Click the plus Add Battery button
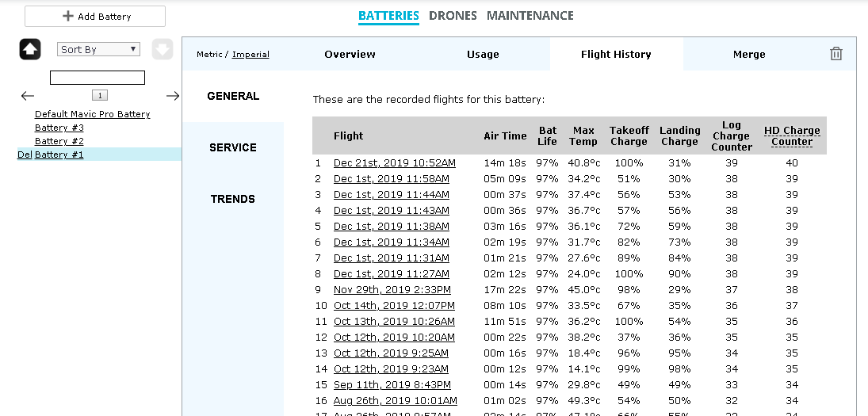This screenshot has height=416, width=868. (95, 17)
